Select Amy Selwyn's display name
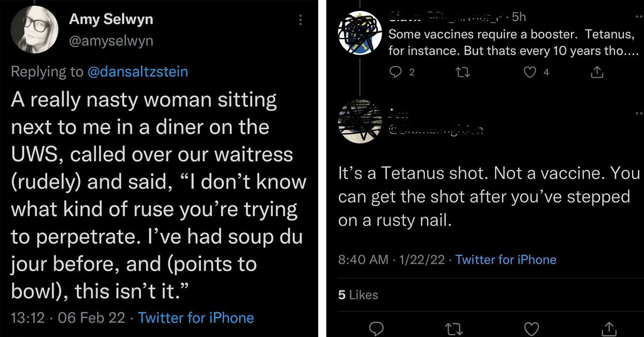644x337 pixels. click(111, 19)
